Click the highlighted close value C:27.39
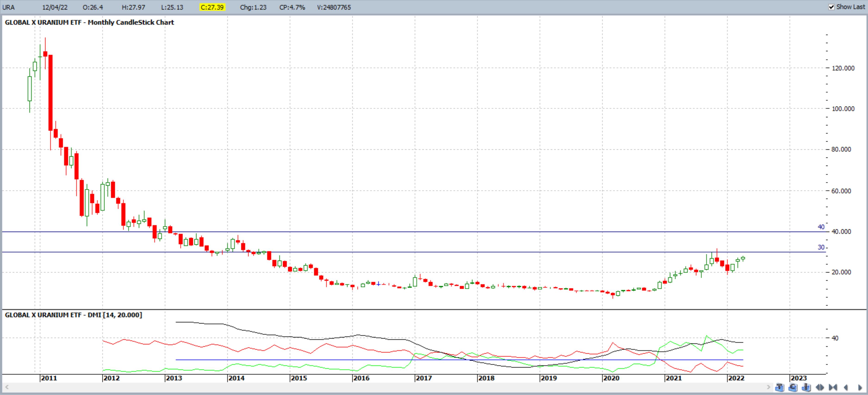868x395 pixels. 212,7
